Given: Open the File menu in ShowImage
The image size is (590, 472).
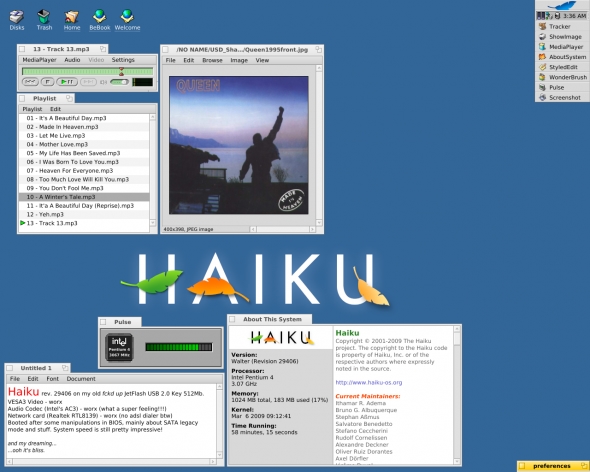Looking at the screenshot, I should (170, 60).
